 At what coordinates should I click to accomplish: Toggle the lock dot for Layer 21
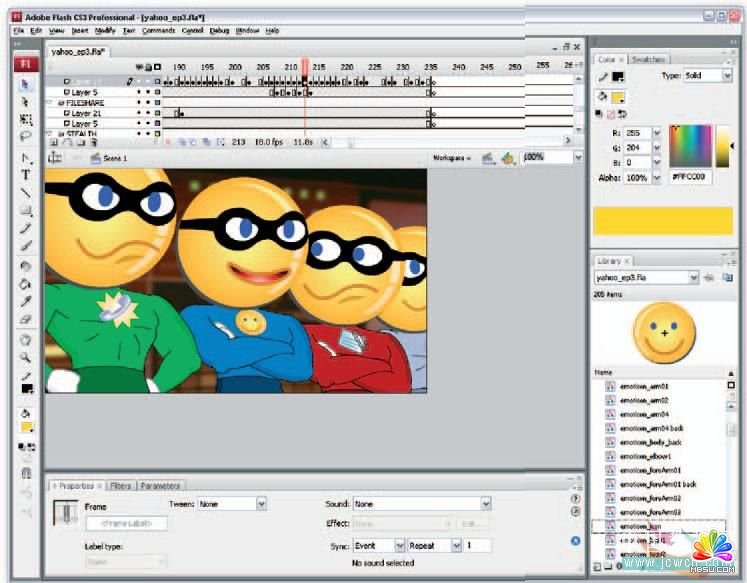tap(149, 114)
